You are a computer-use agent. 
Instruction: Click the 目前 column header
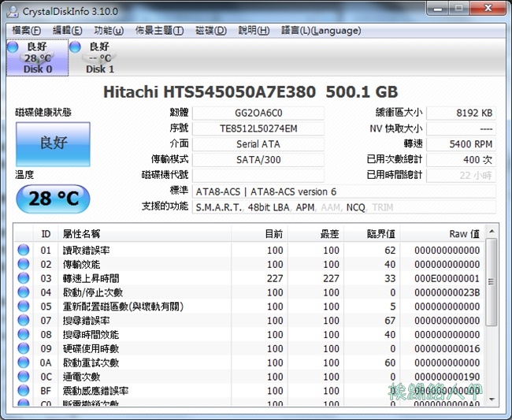[x=259, y=234]
